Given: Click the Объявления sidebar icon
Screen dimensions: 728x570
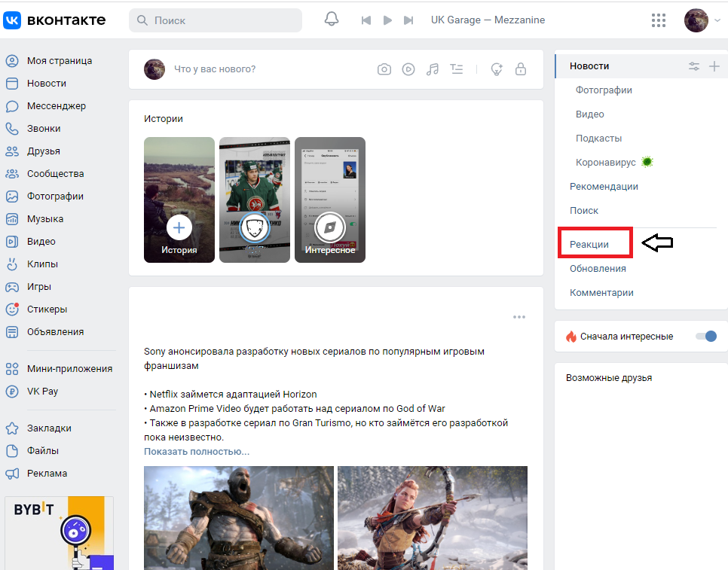Looking at the screenshot, I should pos(12,332).
